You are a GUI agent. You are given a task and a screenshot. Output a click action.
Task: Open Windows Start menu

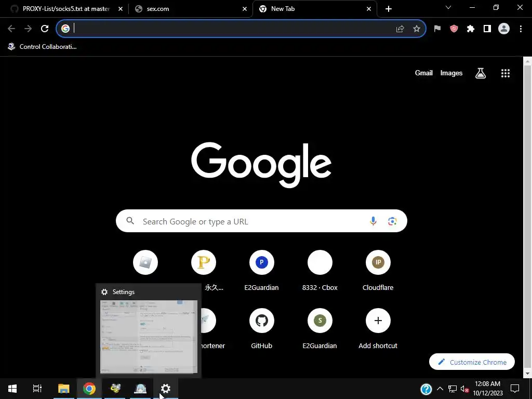point(12,389)
